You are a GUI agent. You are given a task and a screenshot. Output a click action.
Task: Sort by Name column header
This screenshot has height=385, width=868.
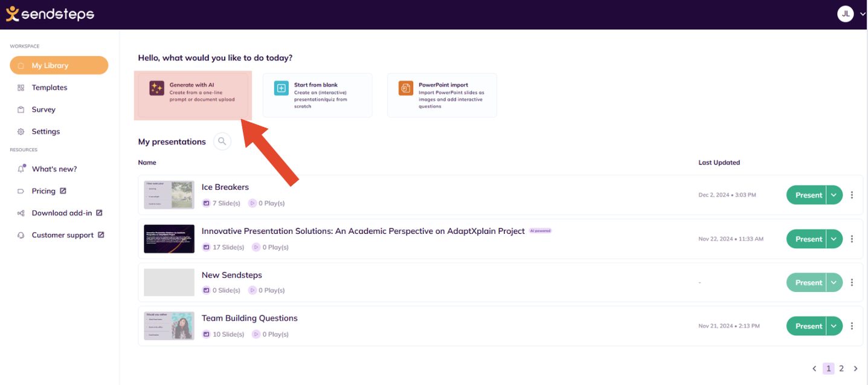(x=147, y=163)
